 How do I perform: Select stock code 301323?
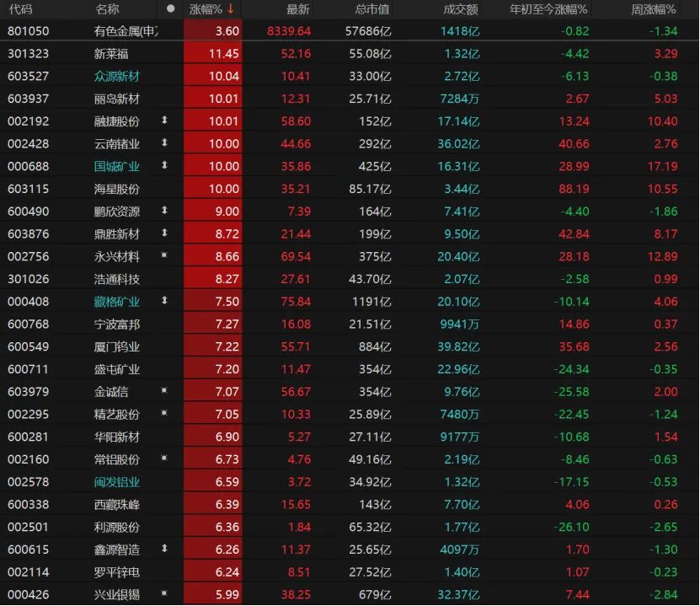(29, 54)
